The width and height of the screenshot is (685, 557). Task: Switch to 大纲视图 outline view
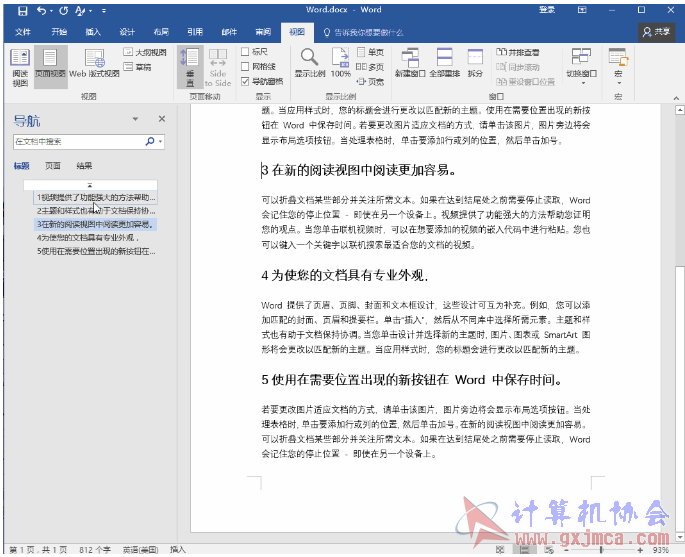145,52
